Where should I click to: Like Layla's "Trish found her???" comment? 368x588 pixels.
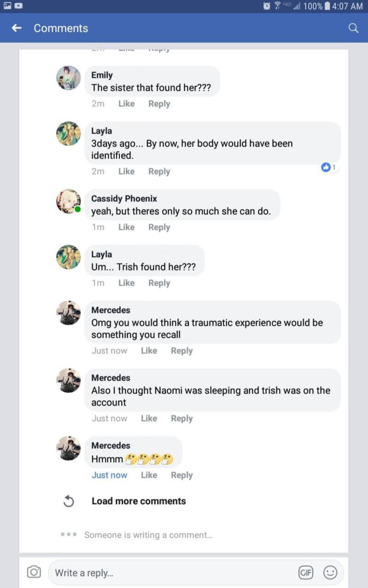pos(126,283)
